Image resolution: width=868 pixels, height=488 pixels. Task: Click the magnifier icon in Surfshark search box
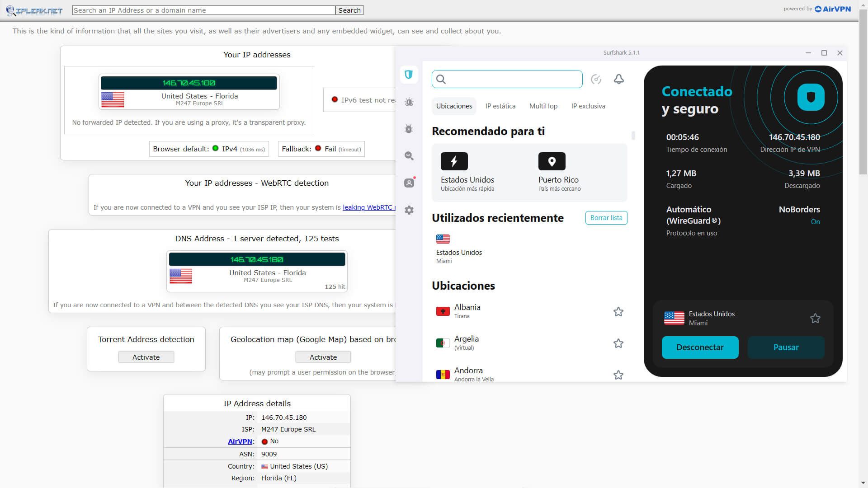coord(441,80)
